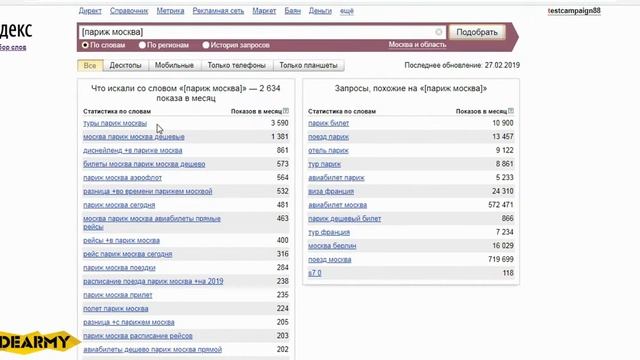640x360 pixels.
Task: Open the 'Баян' top navigation link
Action: click(293, 11)
